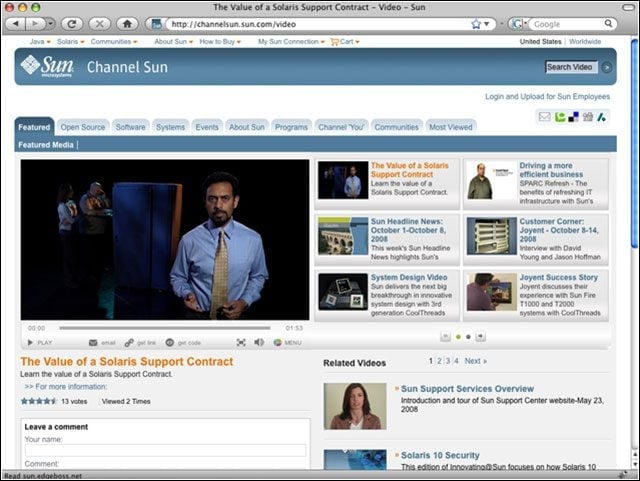Open the back/forward history dropdown arrow
The width and height of the screenshot is (640, 481).
(x=50, y=24)
